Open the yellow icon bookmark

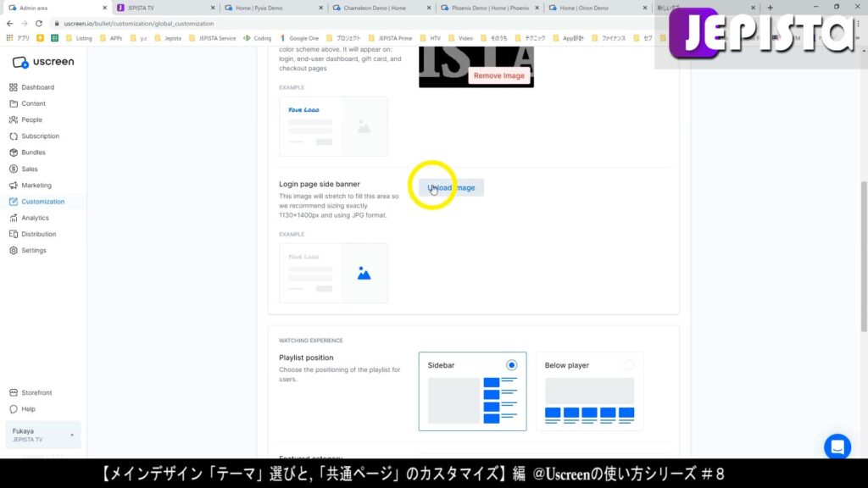coord(41,38)
